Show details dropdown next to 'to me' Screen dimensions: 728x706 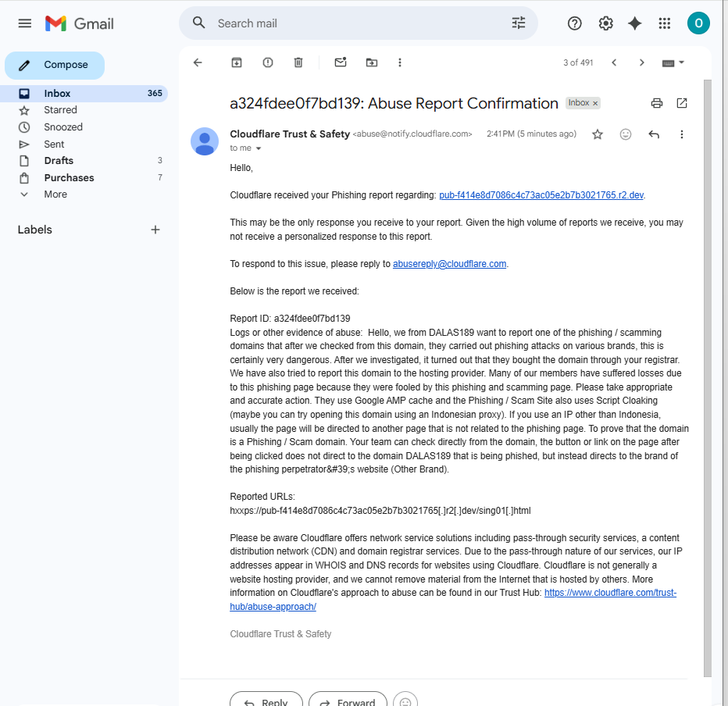[x=259, y=148]
